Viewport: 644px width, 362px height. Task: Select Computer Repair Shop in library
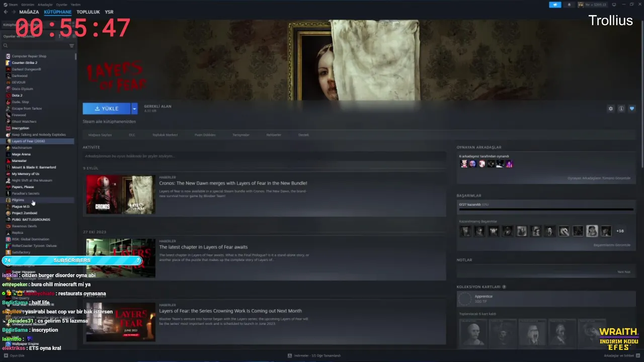pos(29,56)
